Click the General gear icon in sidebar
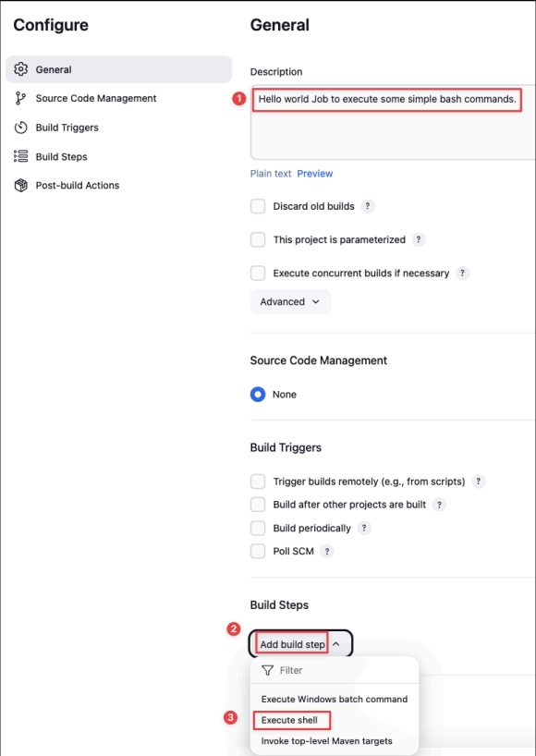The height and width of the screenshot is (756, 536). [x=20, y=69]
